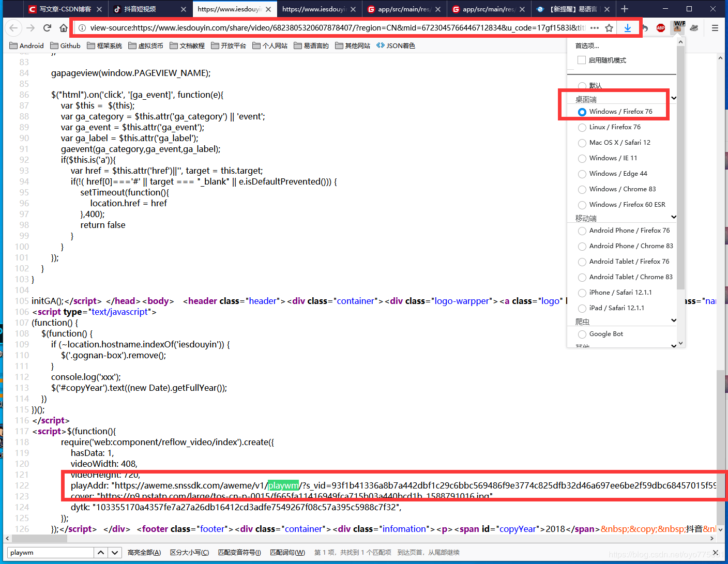728x564 pixels.
Task: Select Windows / Chrome 83 user agent
Action: [582, 189]
